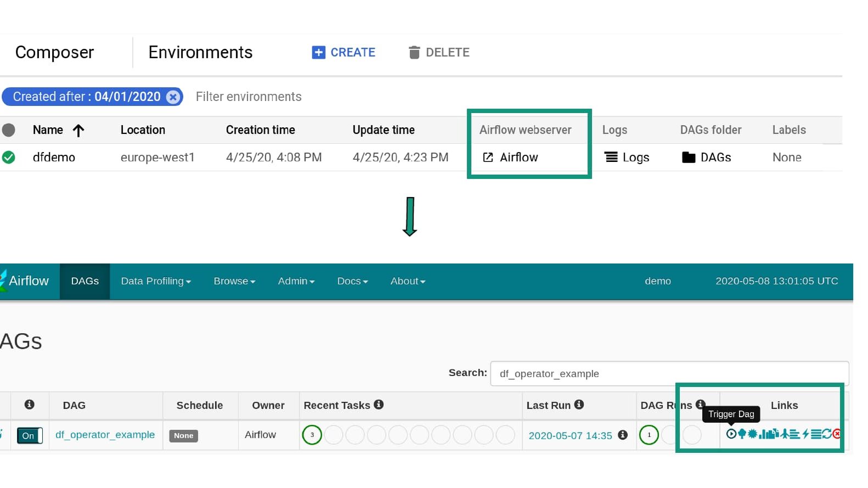Open Code View lightning bolt icon
This screenshot has height=488, width=868.
pos(805,434)
